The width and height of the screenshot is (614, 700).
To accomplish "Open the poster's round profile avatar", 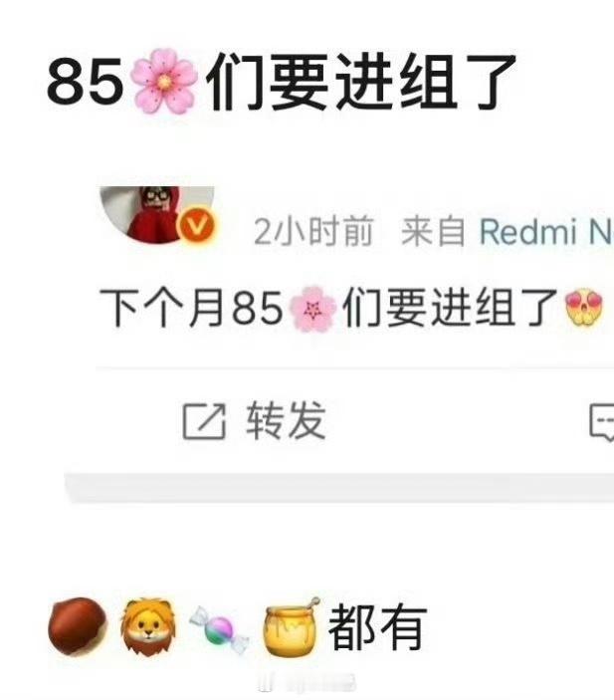I will (x=157, y=215).
